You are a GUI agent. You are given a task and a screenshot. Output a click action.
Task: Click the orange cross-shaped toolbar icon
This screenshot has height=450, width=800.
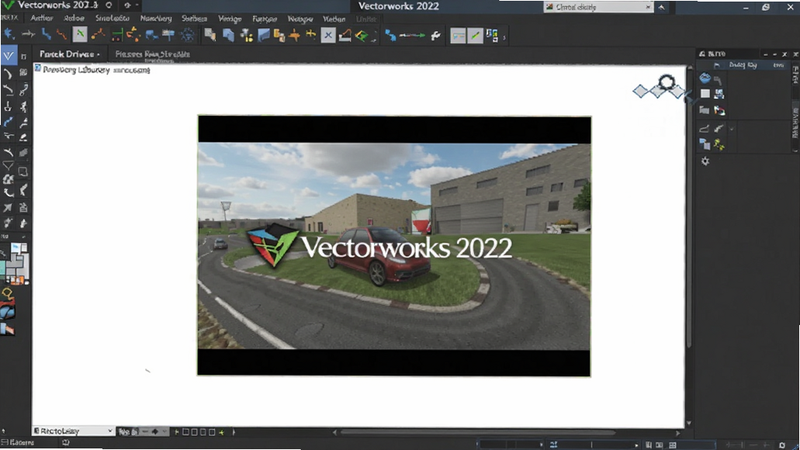tap(294, 35)
